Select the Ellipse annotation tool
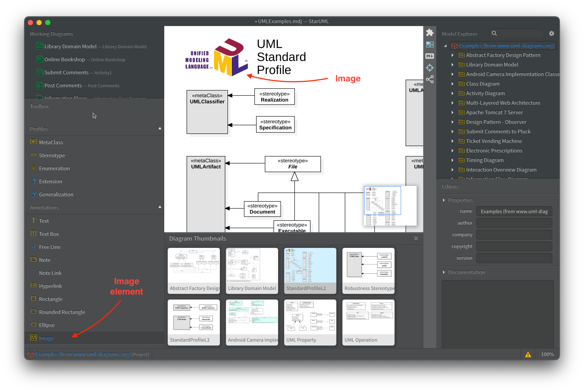584x392 pixels. (46, 325)
